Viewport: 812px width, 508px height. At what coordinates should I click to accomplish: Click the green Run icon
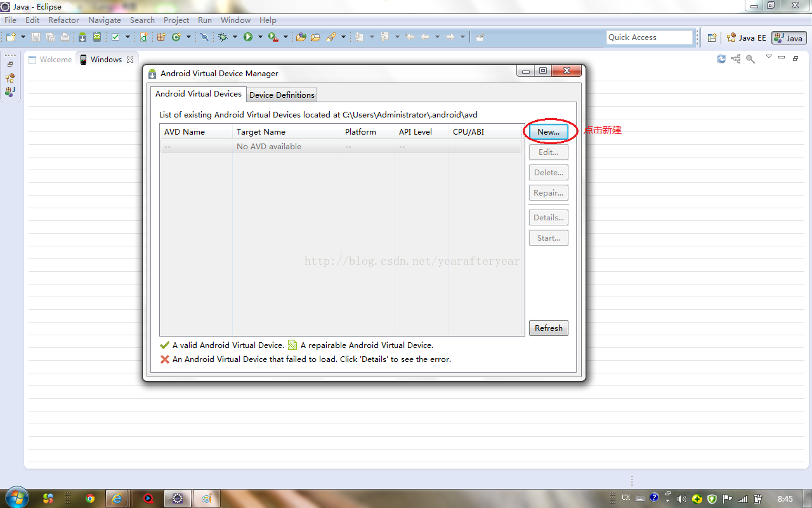248,37
